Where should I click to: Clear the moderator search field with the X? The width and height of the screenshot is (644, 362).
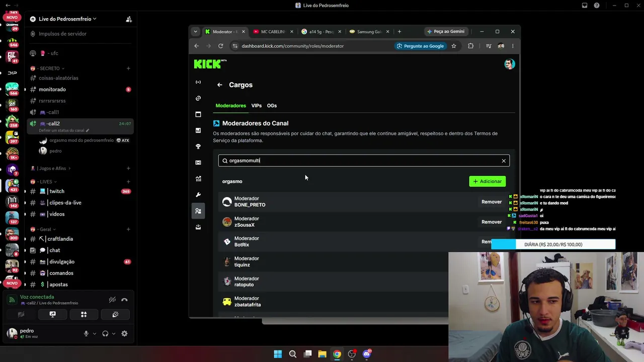pyautogui.click(x=503, y=161)
